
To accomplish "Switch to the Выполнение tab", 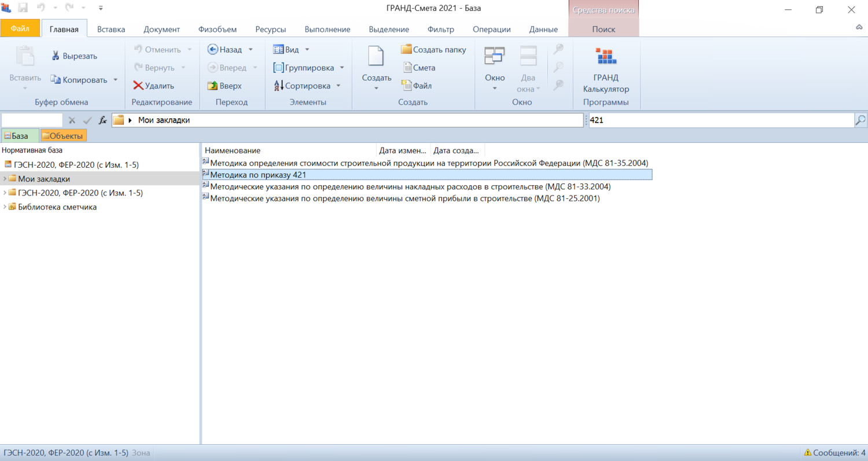I will [x=328, y=29].
